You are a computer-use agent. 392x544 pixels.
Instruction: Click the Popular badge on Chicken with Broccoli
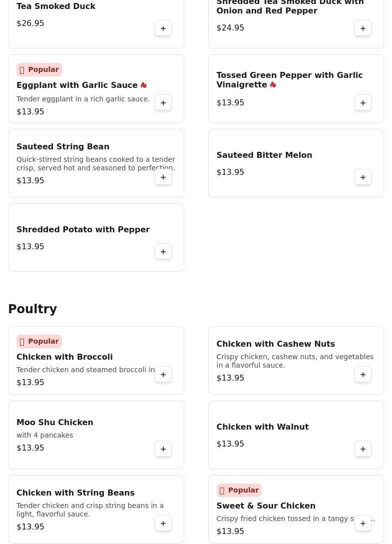point(39,341)
